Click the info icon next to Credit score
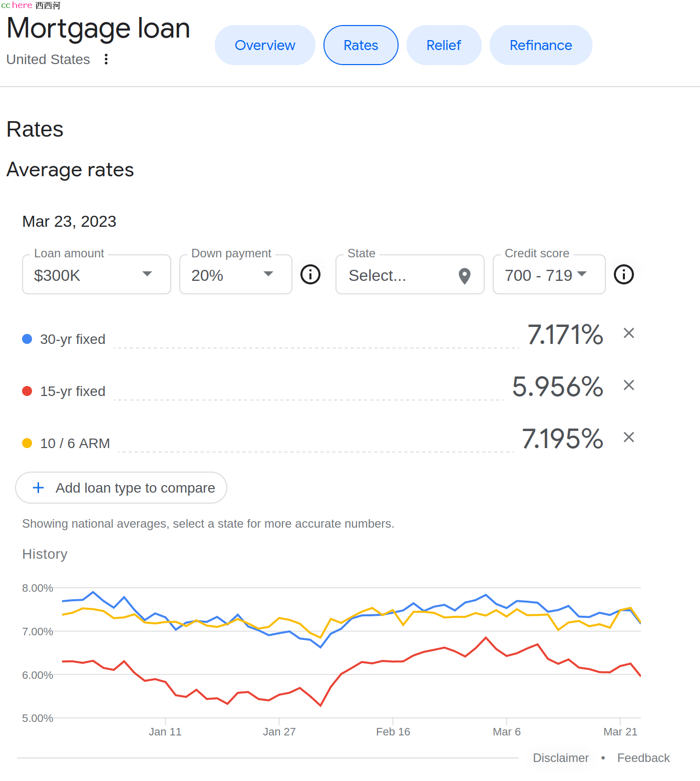Viewport: 700px width, 781px height. point(624,274)
